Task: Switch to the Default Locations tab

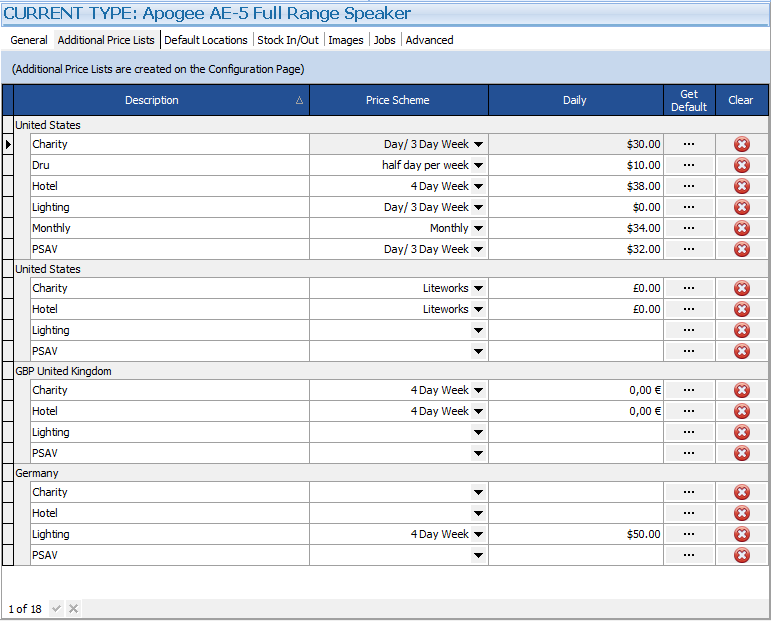Action: coord(206,40)
